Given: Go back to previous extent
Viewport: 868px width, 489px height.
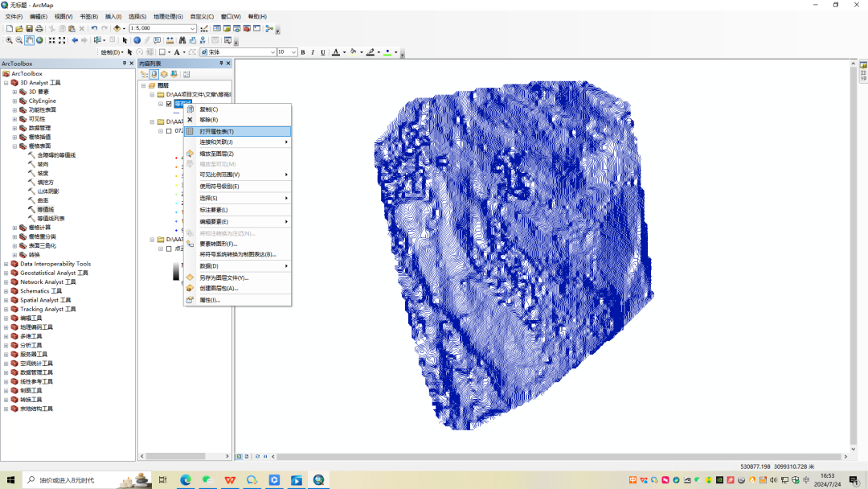Looking at the screenshot, I should (x=75, y=40).
